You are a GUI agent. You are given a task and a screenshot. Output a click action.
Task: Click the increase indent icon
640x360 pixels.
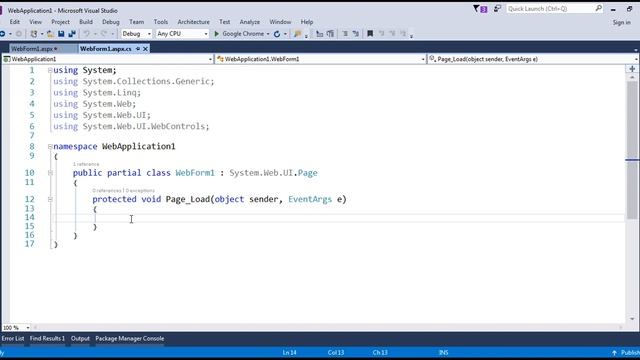(330, 34)
